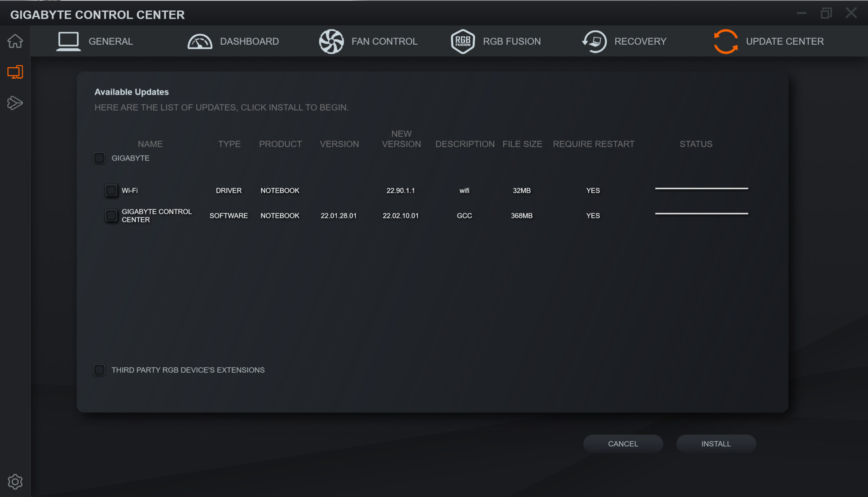
Task: Click the Update Center refresh icon
Action: (726, 41)
